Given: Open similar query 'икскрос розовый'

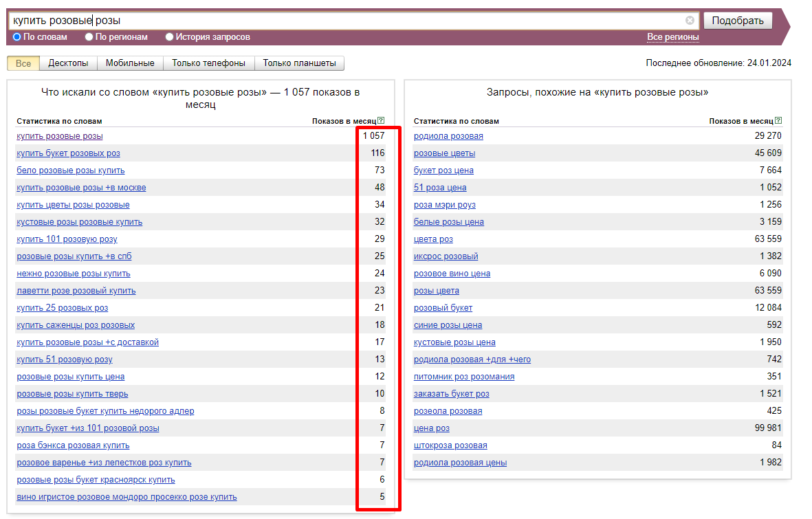Looking at the screenshot, I should (446, 256).
